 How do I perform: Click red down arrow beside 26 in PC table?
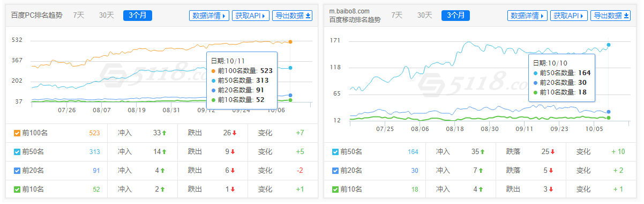(x=234, y=133)
